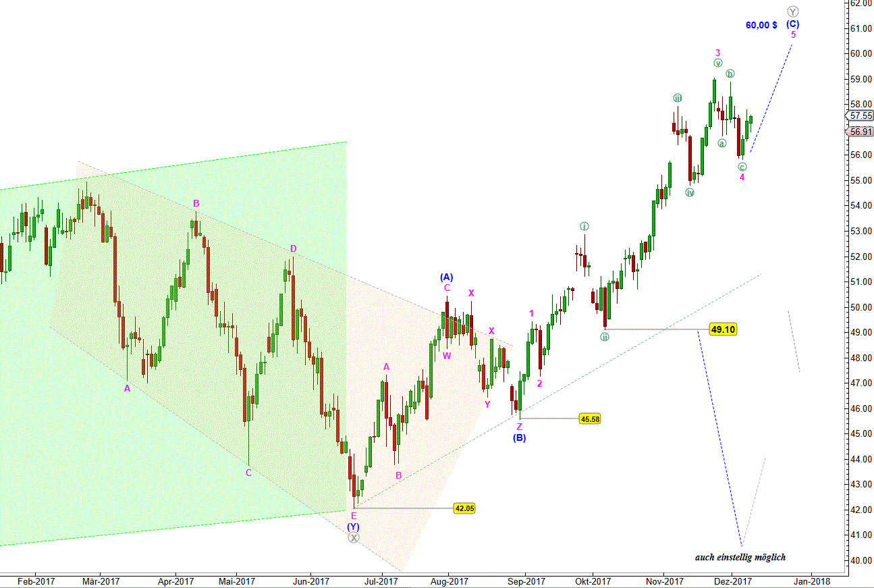874x588 pixels.
Task: Click the blue (A) wave label
Action: pos(446,277)
